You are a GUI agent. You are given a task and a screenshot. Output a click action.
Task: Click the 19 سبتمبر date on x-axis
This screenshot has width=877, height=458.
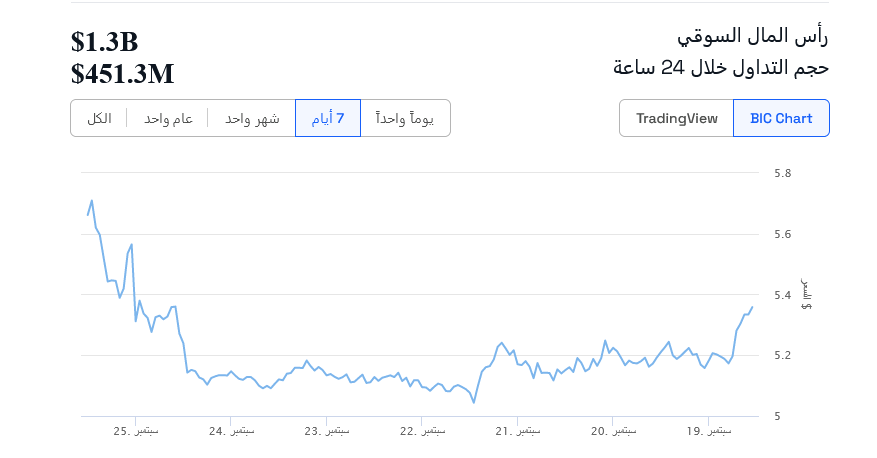pos(708,431)
